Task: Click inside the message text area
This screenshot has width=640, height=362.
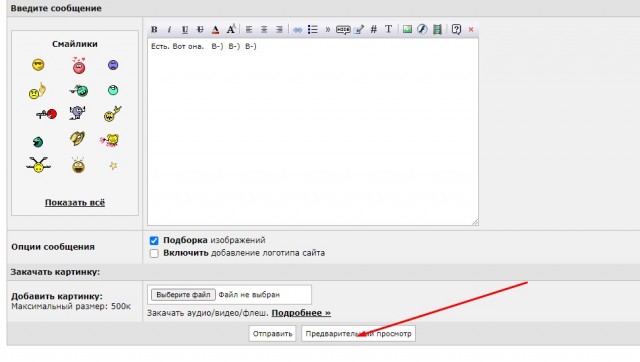Action: 313,132
